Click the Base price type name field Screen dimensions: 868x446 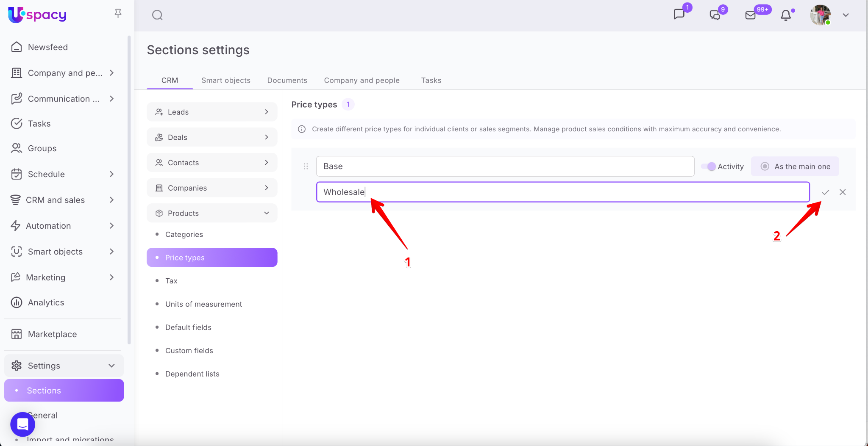[505, 166]
